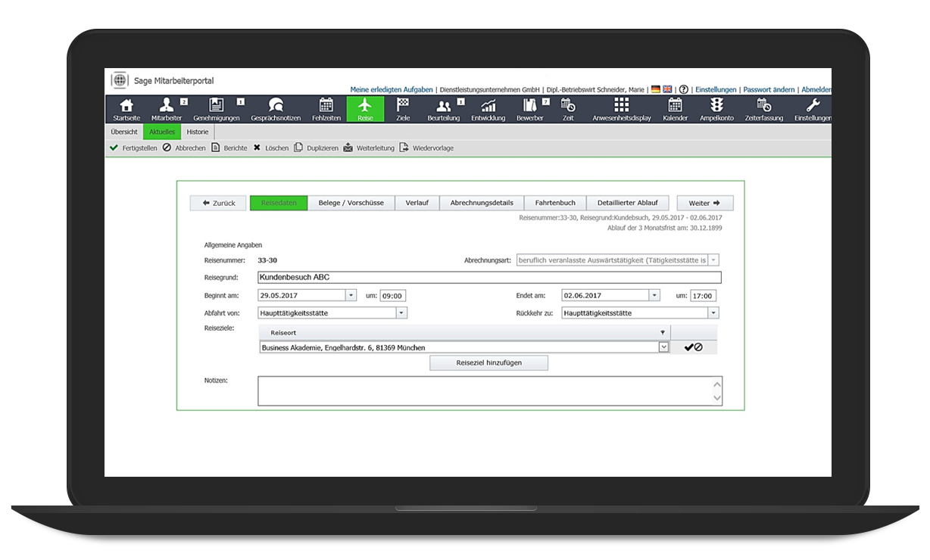Open the Passwort ändern link
Viewport: 930px width, 560px height.
(x=769, y=89)
